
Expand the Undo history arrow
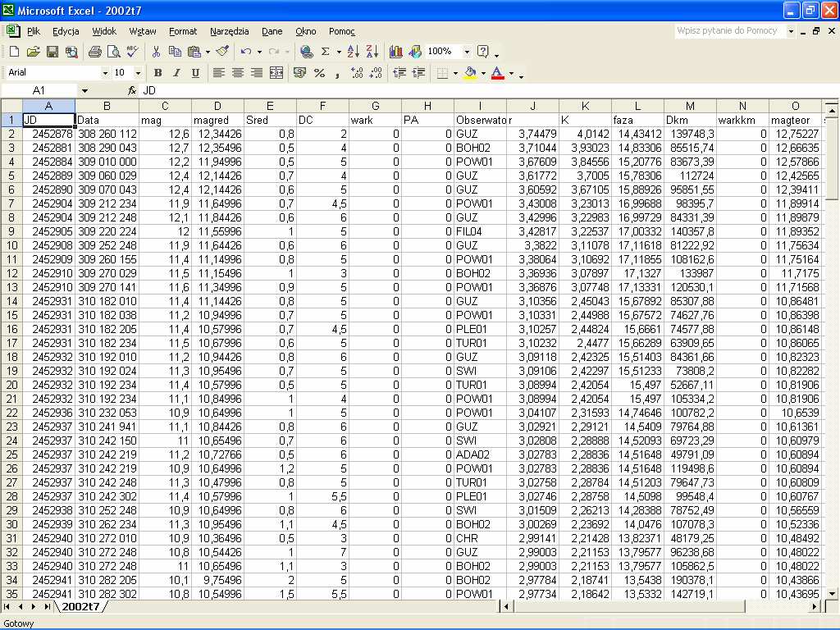coord(259,52)
